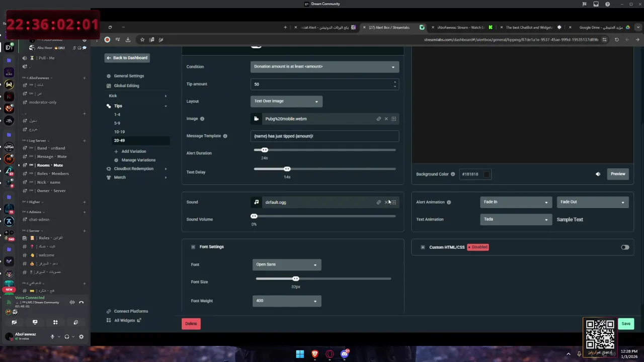This screenshot has height=362, width=644.
Task: Open media gallery for Sound
Action: point(394,202)
